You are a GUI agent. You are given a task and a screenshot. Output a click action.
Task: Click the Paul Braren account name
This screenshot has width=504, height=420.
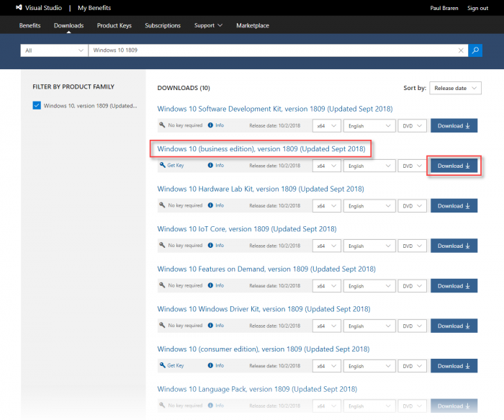(x=444, y=8)
